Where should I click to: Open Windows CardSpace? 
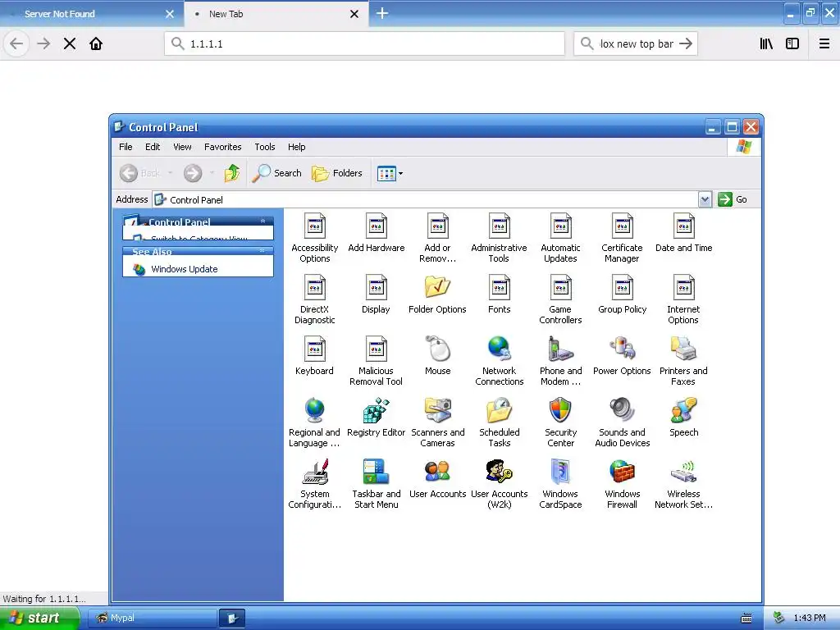[x=560, y=484]
